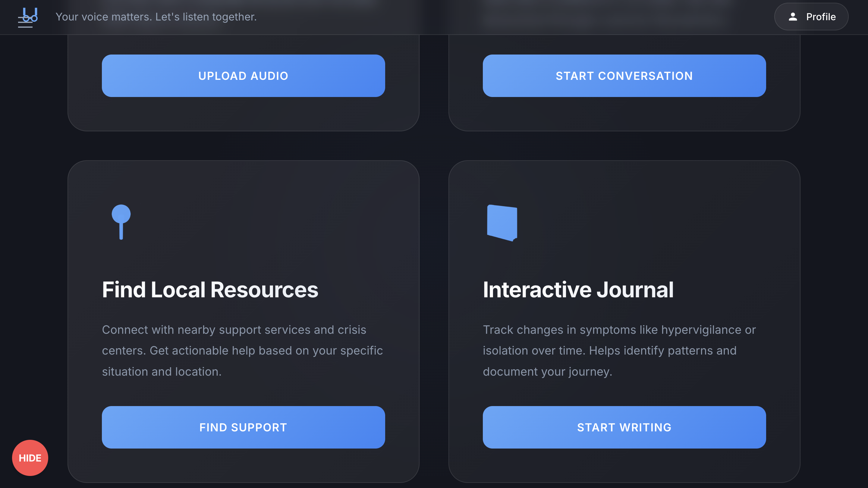Image resolution: width=868 pixels, height=488 pixels.
Task: Click the 'Your voice matters' tagline text
Action: click(156, 17)
